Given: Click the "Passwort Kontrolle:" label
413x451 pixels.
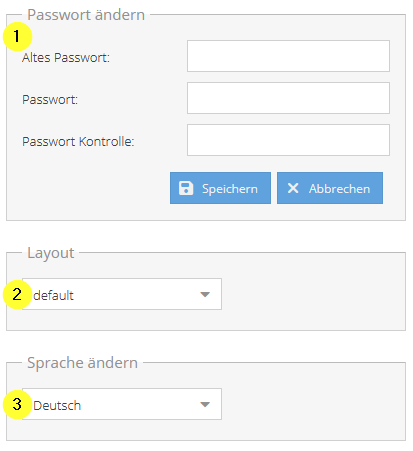Looking at the screenshot, I should click(78, 142).
